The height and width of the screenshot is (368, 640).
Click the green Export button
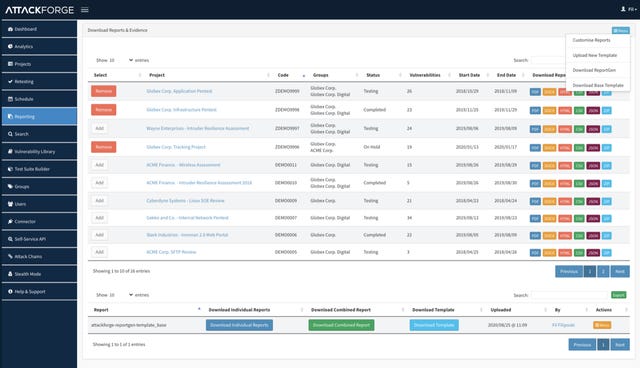click(619, 295)
